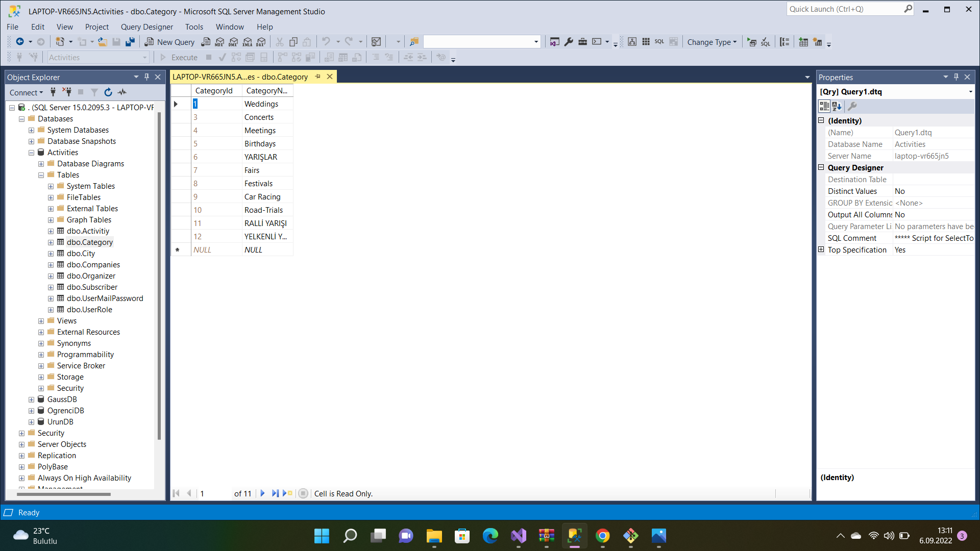Go to the last row navigation button
Screen dimensions: 980x551
(x=275, y=493)
